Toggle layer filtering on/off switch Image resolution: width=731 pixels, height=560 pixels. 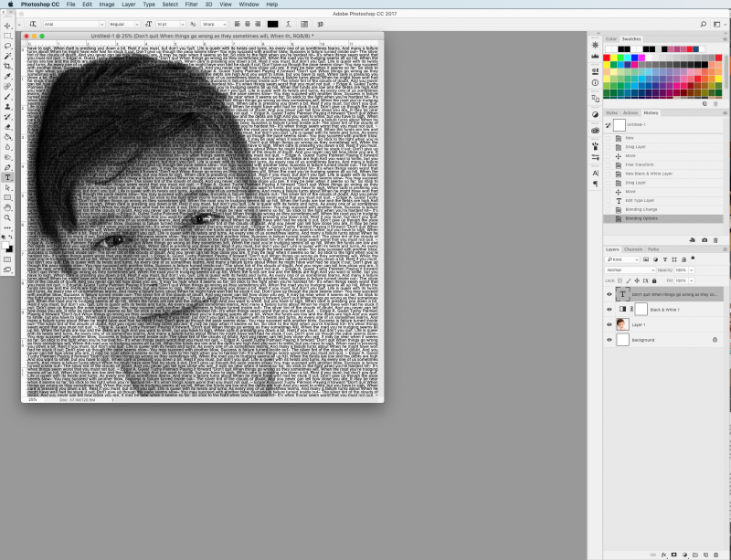pyautogui.click(x=693, y=259)
